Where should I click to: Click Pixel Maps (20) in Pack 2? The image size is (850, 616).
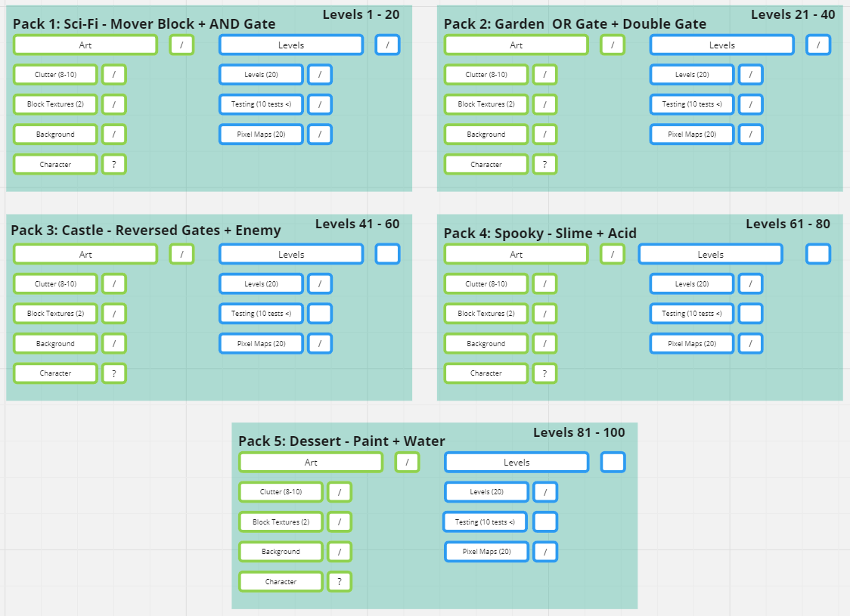[691, 134]
